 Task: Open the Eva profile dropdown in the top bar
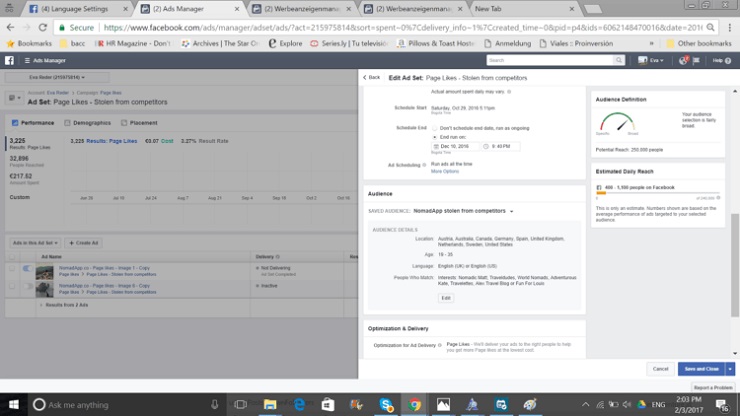coord(651,60)
